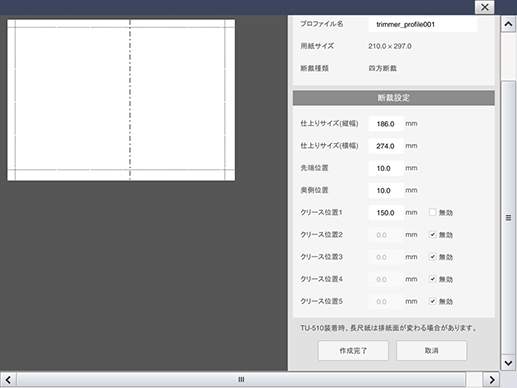Viewport: 517px width, 388px height.
Task: Click the 奥側位置 label
Action: (314, 190)
